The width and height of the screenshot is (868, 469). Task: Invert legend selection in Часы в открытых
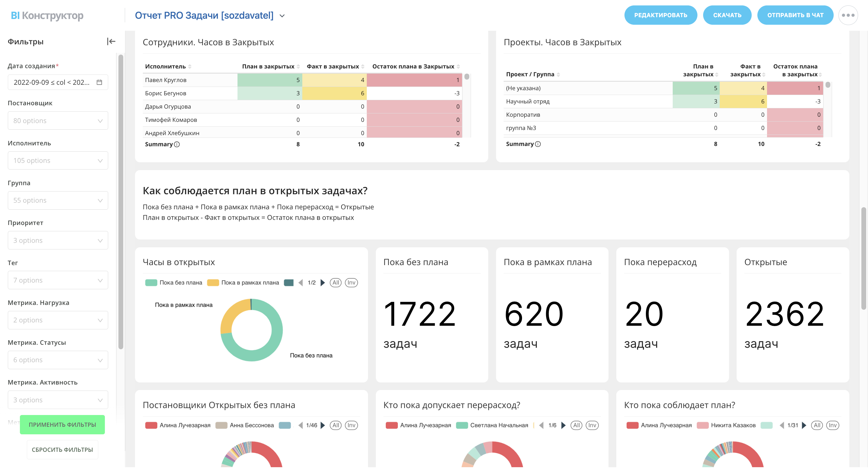pos(351,283)
